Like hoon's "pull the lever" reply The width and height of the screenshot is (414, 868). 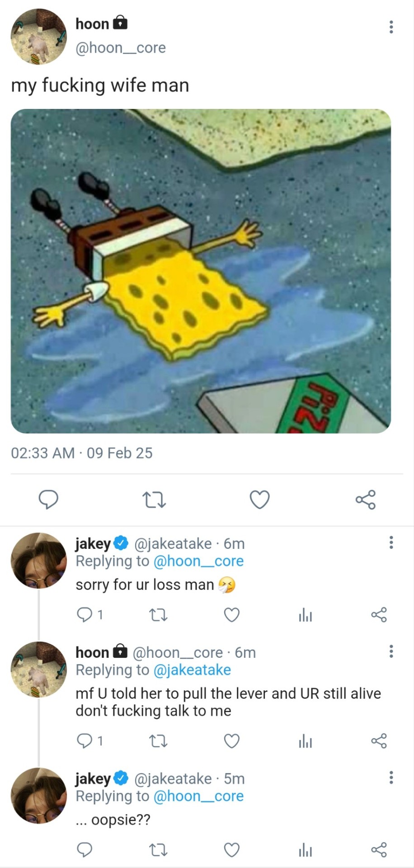click(x=232, y=741)
